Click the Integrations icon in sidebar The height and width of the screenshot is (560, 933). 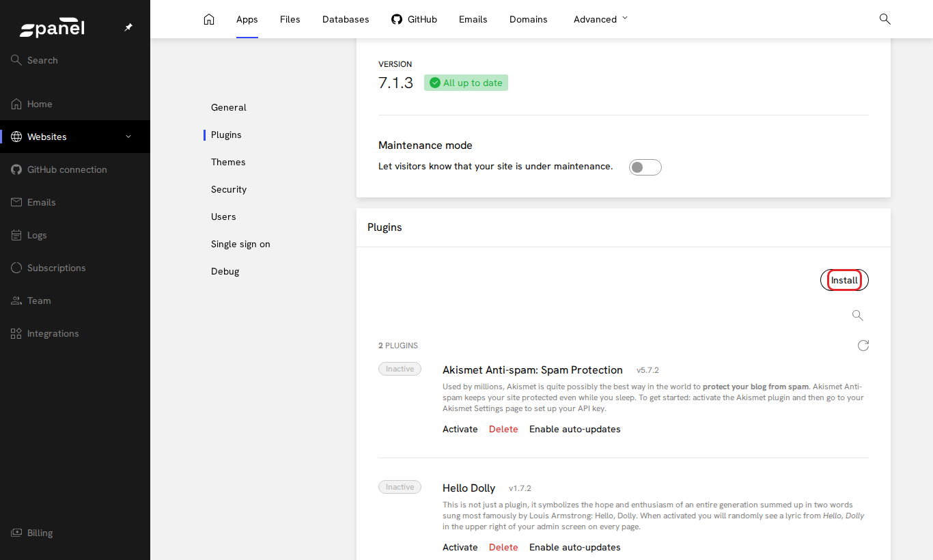[16, 333]
